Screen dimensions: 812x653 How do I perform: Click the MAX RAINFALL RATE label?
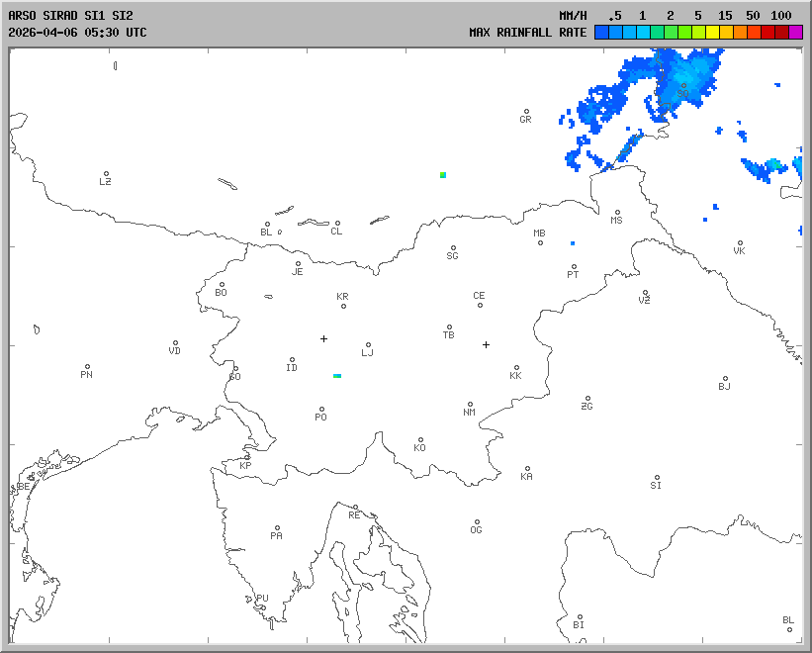tap(527, 33)
